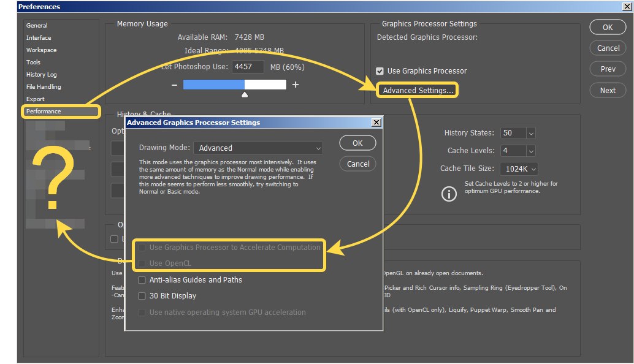
Task: Switch to the File Handling category
Action: tap(44, 87)
